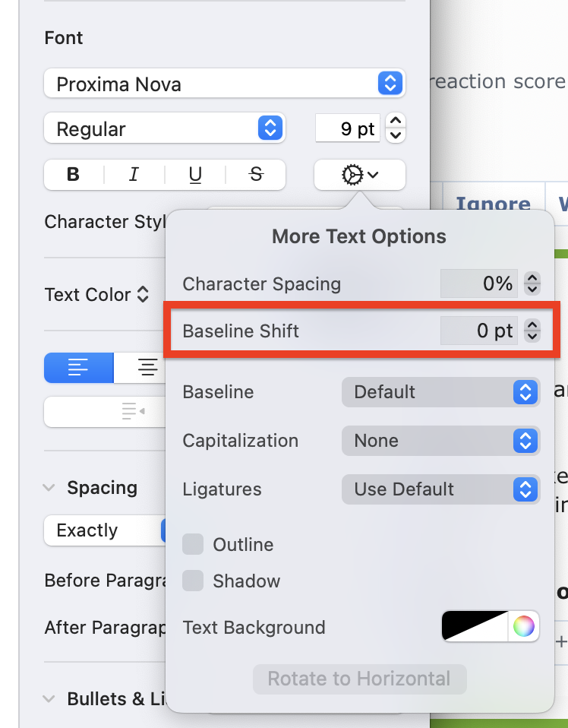Enable the Shadow checkbox
The image size is (568, 728).
click(194, 581)
